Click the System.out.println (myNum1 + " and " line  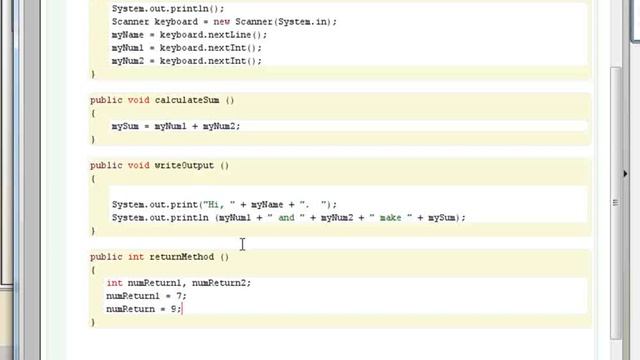289,218
